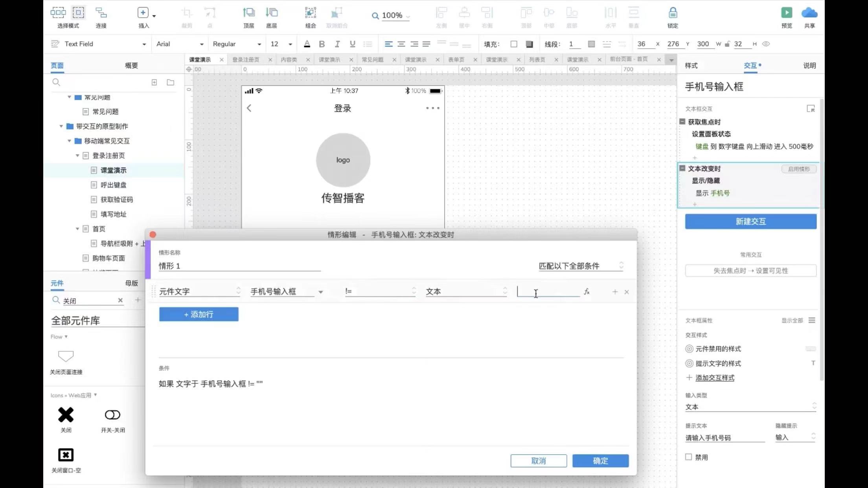868x488 pixels.
Task: Open the fx function editor icon
Action: point(587,292)
